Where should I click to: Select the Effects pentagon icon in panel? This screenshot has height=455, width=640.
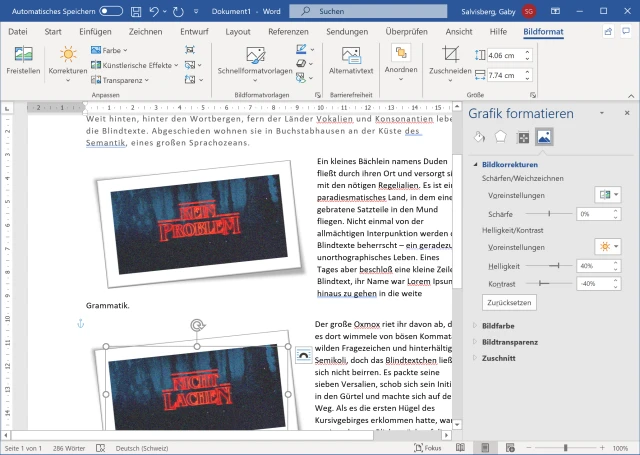pos(501,137)
